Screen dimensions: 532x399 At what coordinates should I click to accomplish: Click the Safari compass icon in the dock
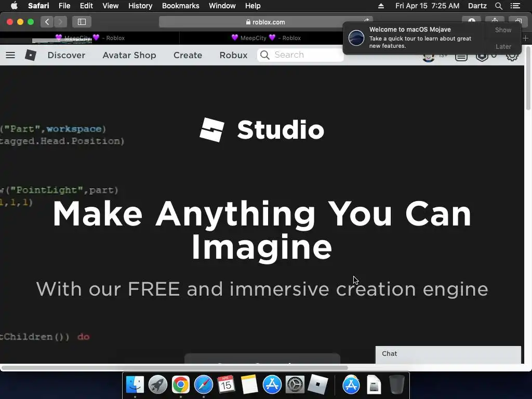point(204,385)
